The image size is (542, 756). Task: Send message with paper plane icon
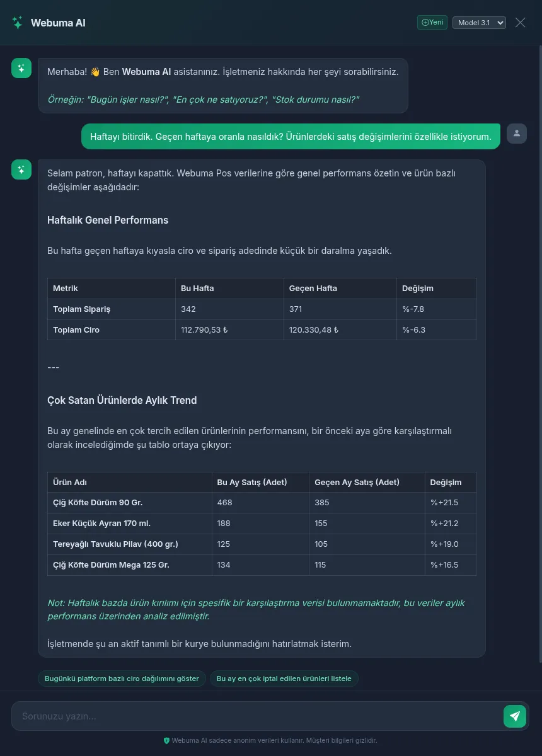[x=515, y=716]
